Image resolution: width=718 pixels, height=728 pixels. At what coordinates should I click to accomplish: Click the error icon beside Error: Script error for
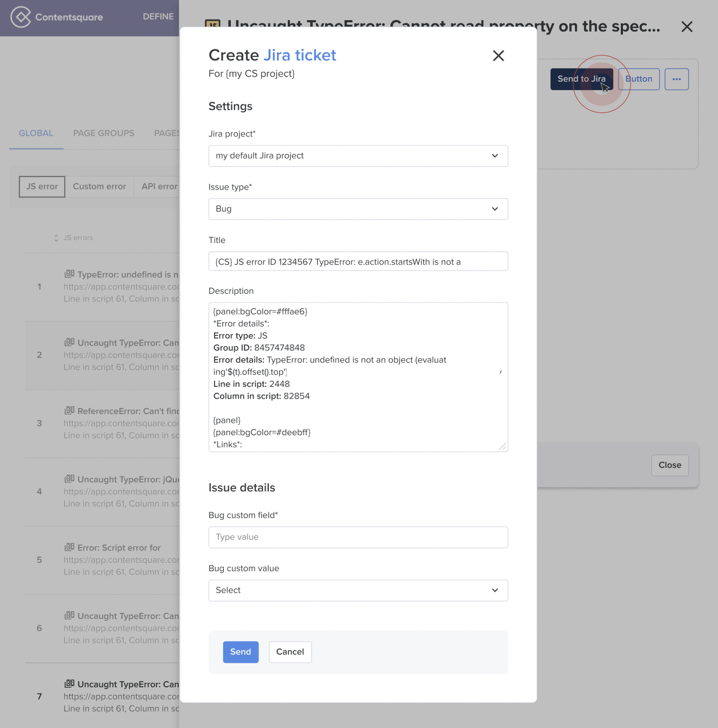tap(70, 547)
